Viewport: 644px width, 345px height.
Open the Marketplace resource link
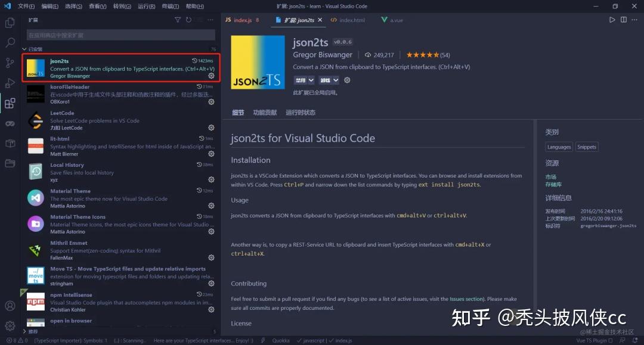(x=551, y=177)
